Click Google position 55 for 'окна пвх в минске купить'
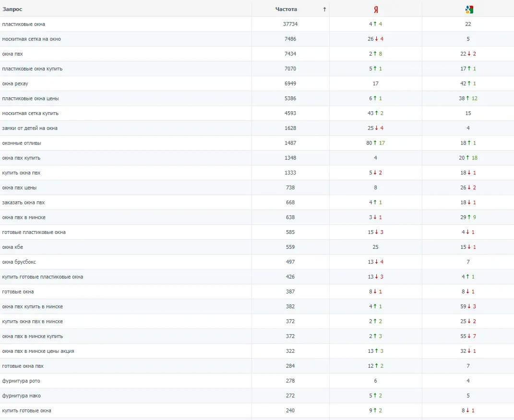The image size is (514, 420). click(x=463, y=336)
